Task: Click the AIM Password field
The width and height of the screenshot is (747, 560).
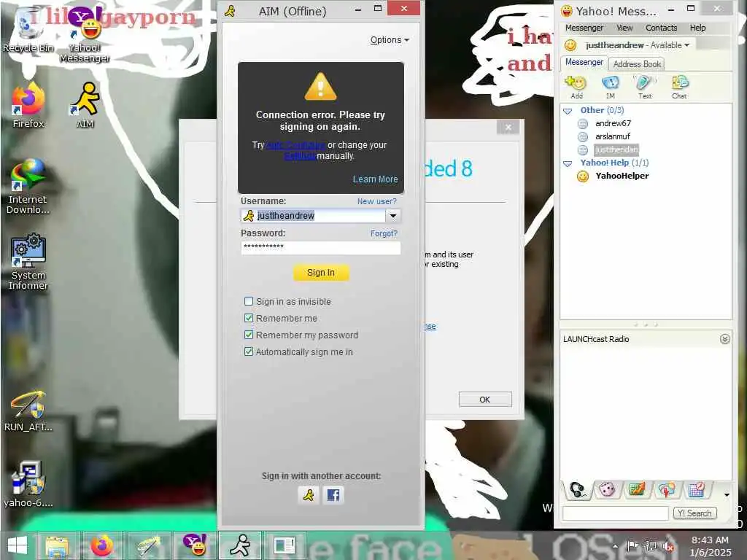Action: click(x=321, y=247)
